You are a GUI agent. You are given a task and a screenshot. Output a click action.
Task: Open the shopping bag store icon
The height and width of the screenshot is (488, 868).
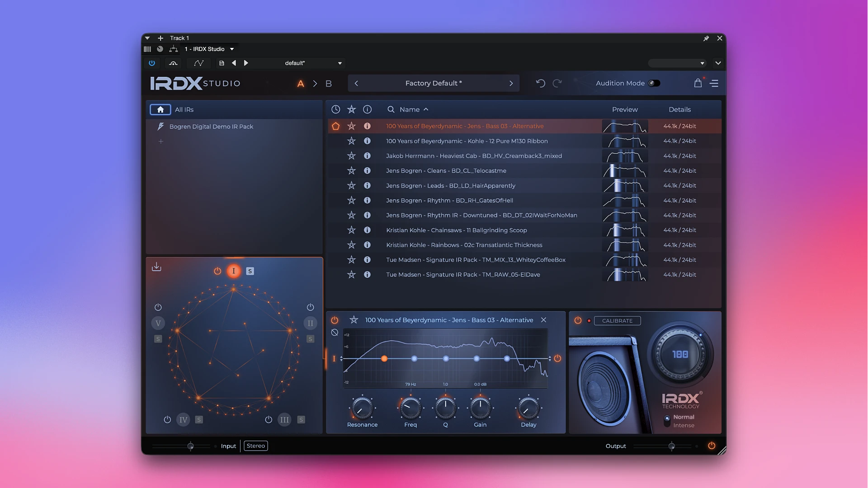point(698,83)
